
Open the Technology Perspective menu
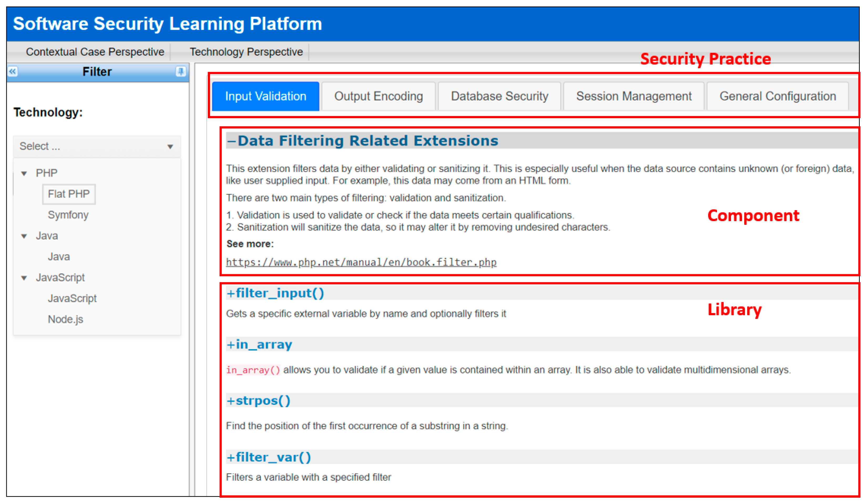click(x=246, y=52)
